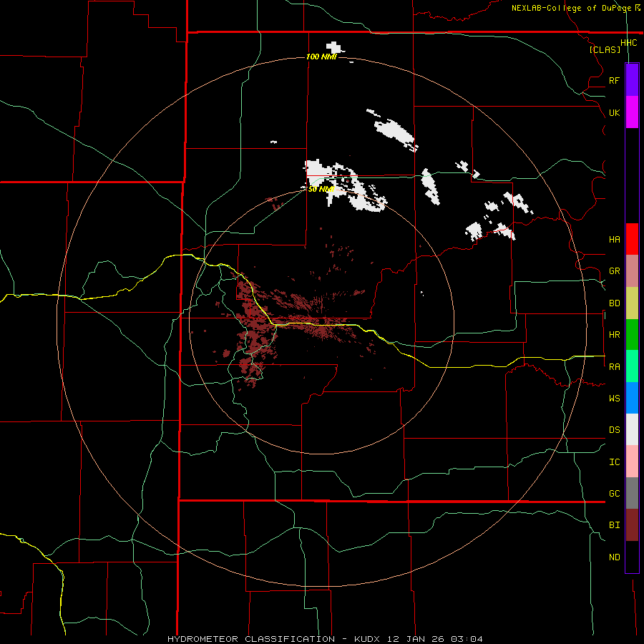Click the BI legend label

coord(614,525)
